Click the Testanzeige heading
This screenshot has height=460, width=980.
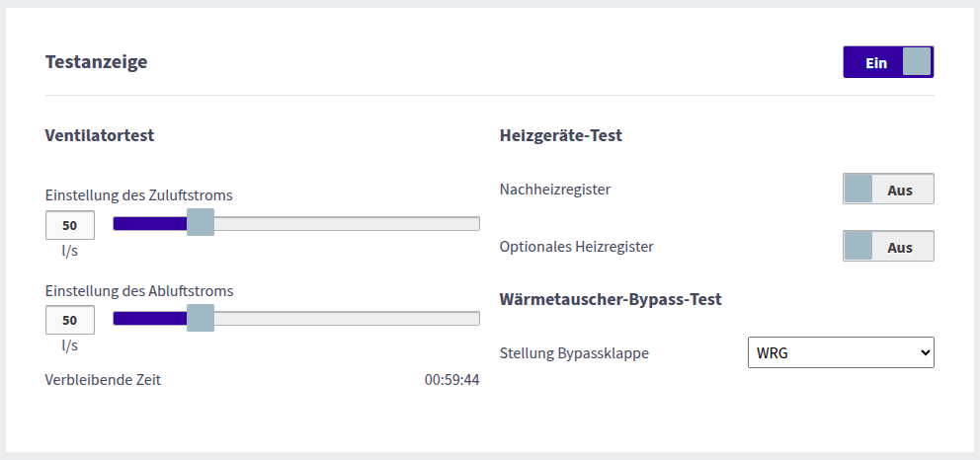click(x=96, y=62)
